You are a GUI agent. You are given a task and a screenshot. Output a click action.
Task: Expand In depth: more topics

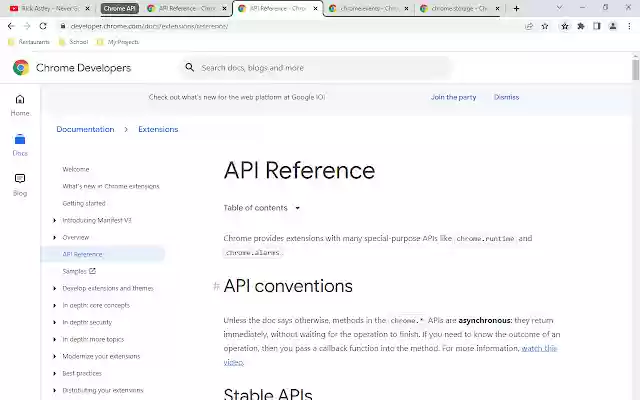[55, 340]
